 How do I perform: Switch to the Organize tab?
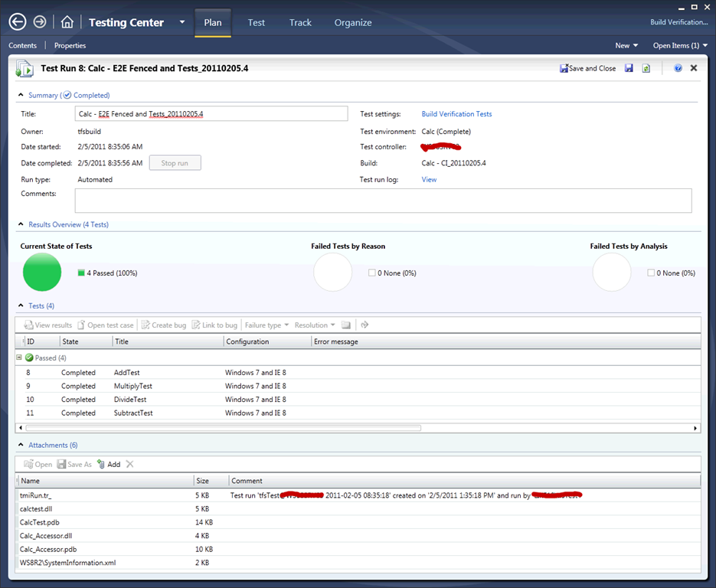353,22
